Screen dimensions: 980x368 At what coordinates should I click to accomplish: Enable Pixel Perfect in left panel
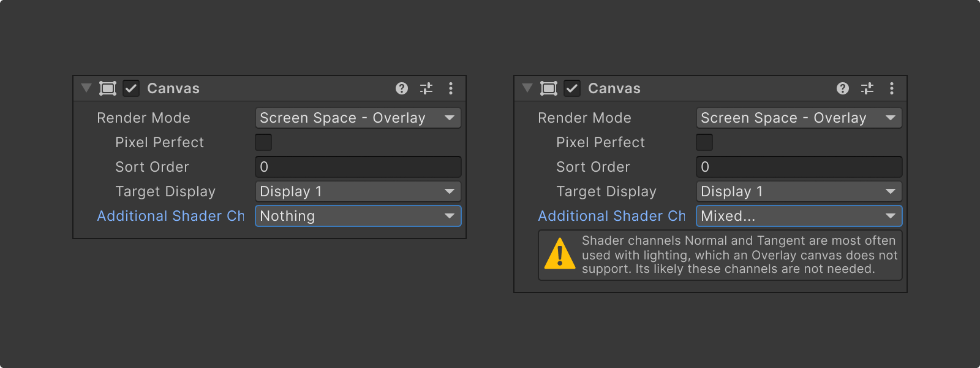263,142
